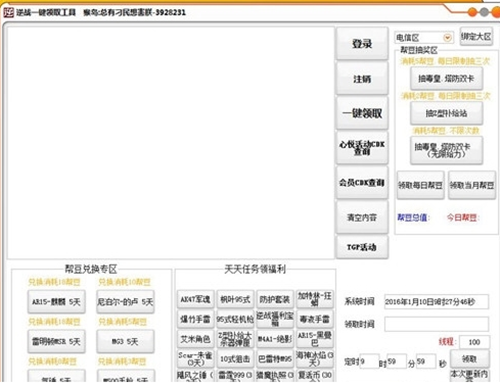Viewport: 500px width, 385px height.
Task: Click the 注销 logout button
Action: 362,79
